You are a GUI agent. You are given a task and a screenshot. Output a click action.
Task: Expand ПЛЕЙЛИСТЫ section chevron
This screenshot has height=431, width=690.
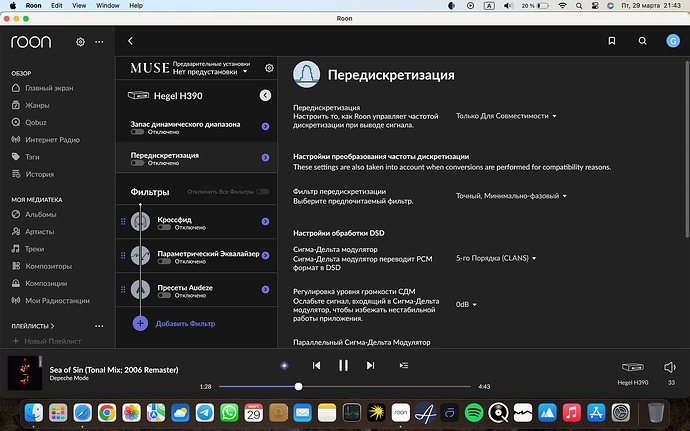(52, 326)
